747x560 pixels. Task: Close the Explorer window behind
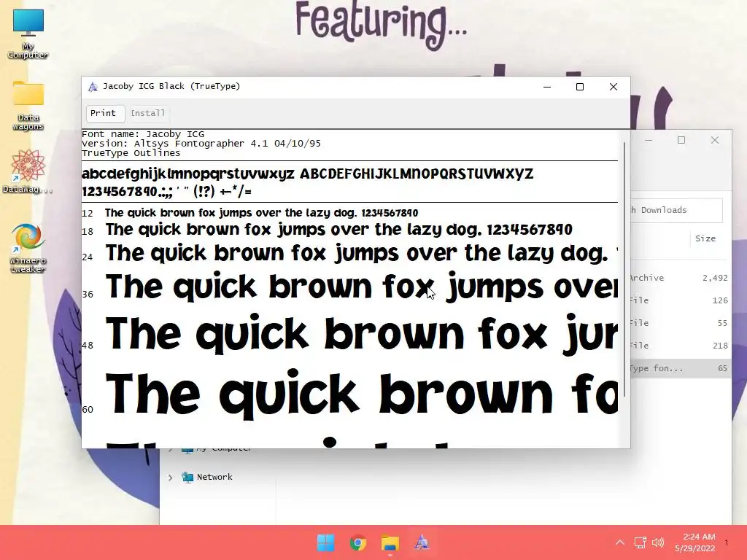pos(715,140)
